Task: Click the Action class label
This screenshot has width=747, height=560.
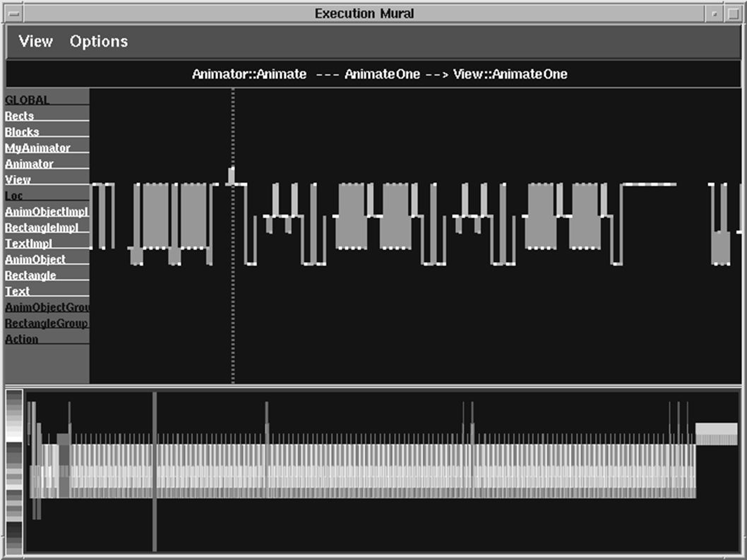Action: pyautogui.click(x=21, y=340)
